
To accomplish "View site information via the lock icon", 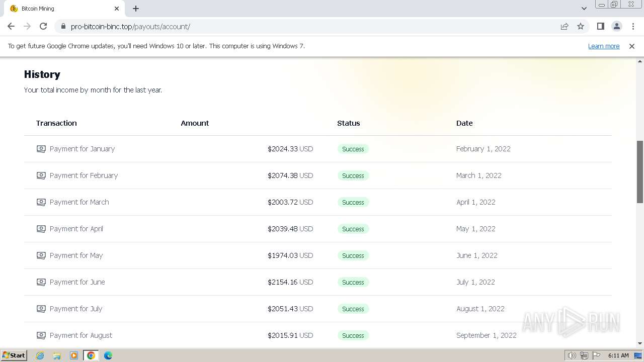I will tap(63, 26).
